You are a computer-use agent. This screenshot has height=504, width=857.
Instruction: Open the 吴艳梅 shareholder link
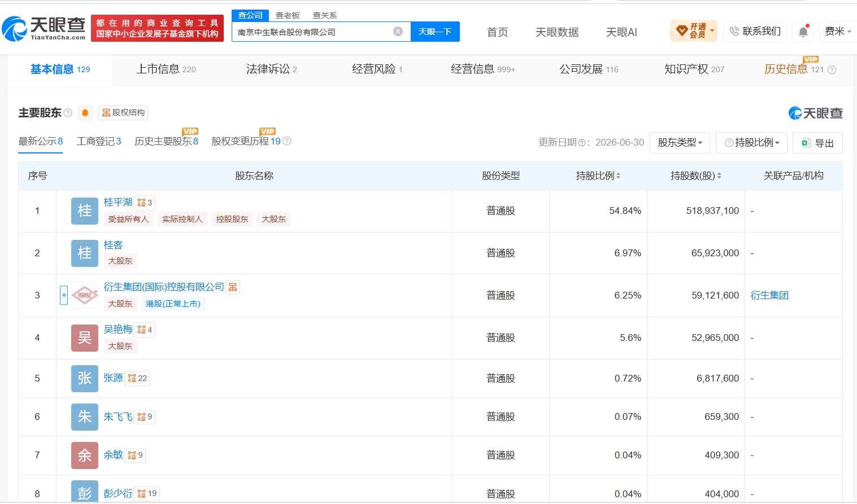[118, 330]
